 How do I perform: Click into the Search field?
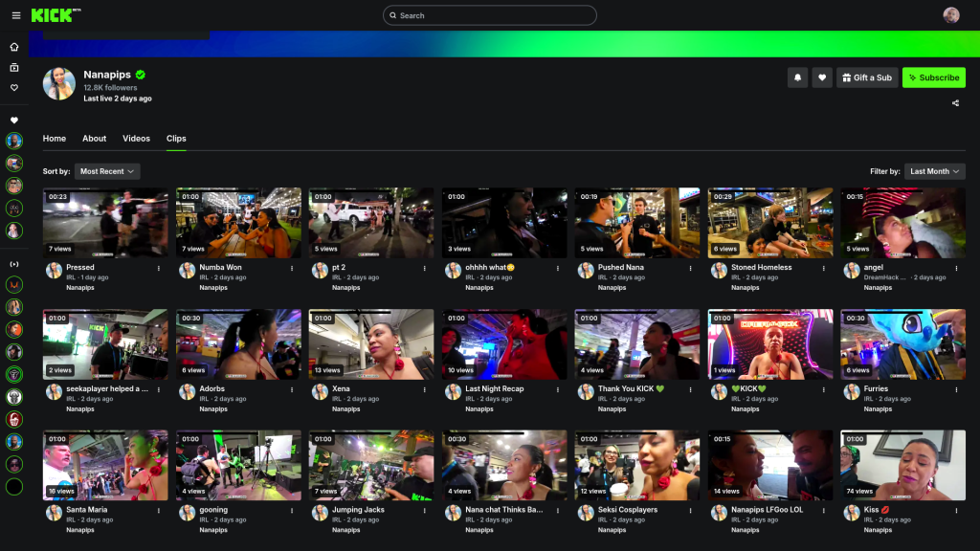coord(489,15)
